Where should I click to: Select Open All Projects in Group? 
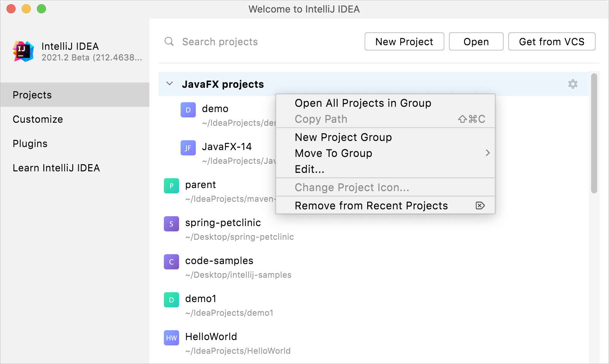coord(363,103)
